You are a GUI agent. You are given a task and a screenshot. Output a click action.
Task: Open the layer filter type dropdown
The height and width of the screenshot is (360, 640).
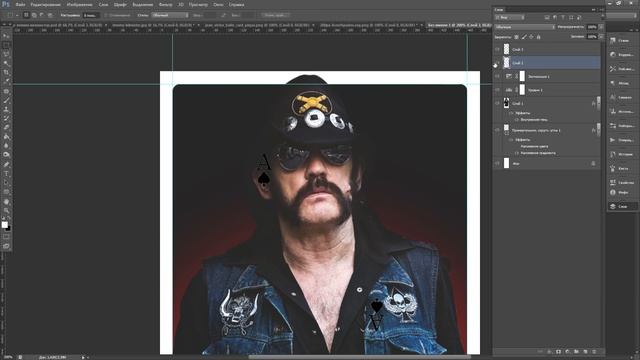point(509,17)
